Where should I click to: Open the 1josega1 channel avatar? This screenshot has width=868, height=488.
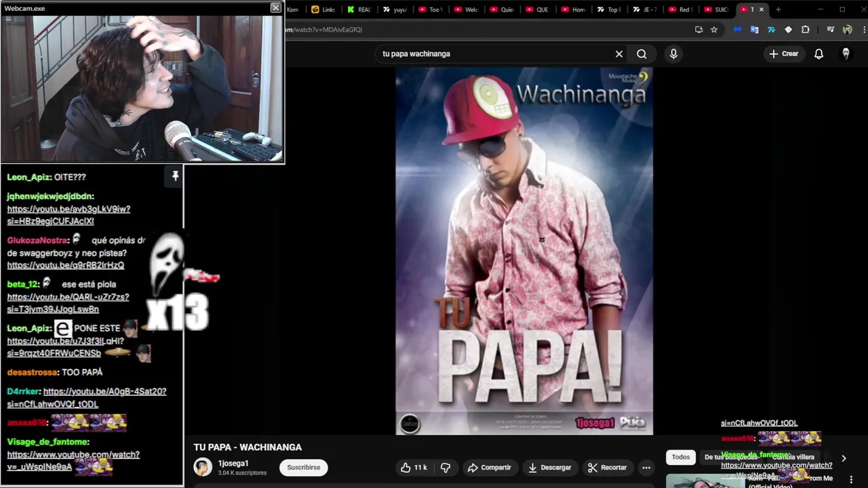click(203, 467)
